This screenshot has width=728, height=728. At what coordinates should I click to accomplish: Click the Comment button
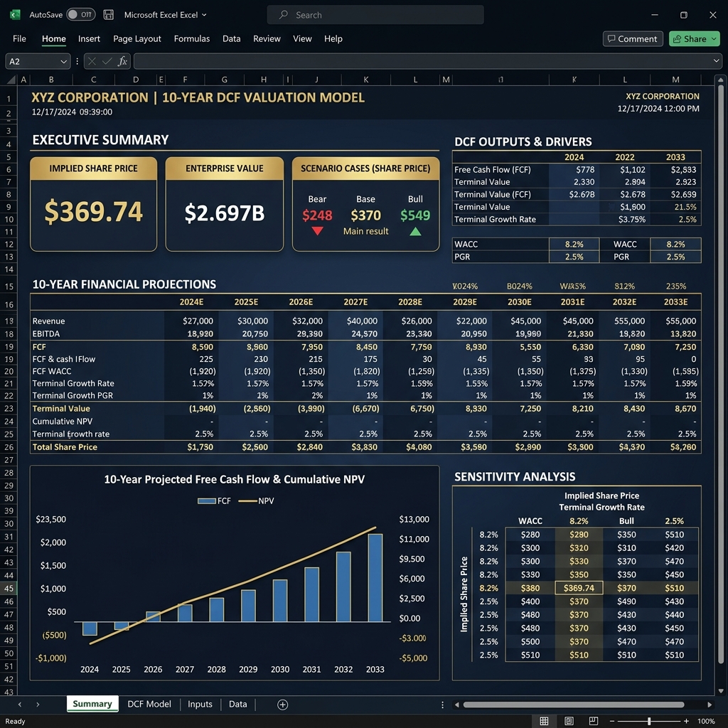tap(632, 39)
